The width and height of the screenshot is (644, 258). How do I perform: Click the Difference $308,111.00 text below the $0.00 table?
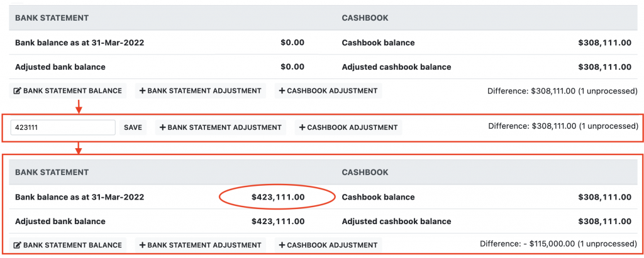tap(562, 91)
